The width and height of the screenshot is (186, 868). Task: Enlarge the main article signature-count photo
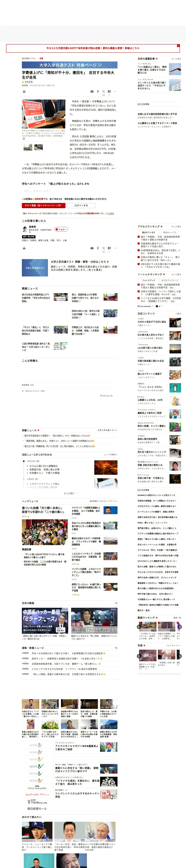pos(44,114)
